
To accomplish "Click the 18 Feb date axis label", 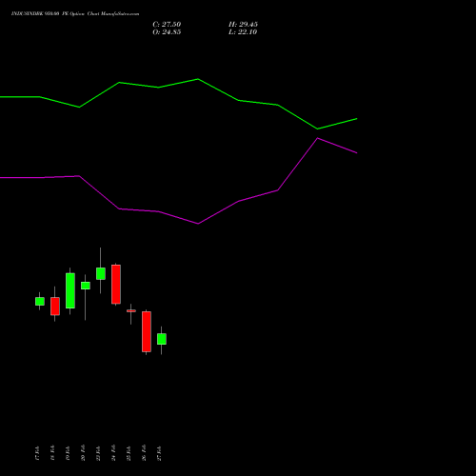I will [x=52, y=453].
